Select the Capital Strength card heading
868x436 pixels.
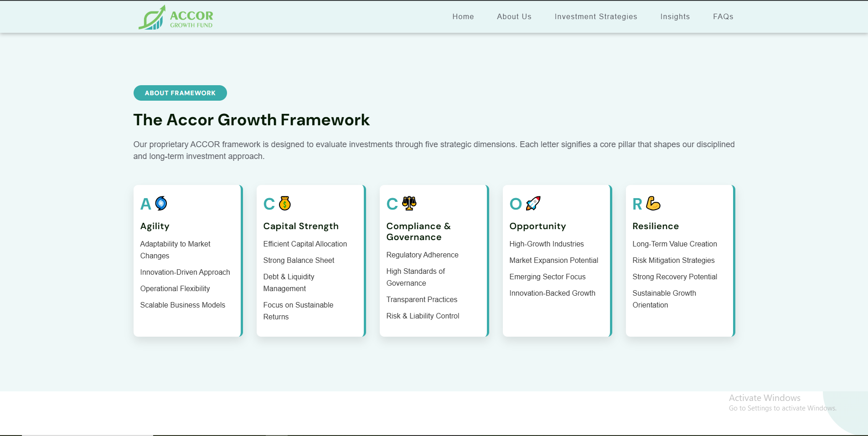coord(300,226)
